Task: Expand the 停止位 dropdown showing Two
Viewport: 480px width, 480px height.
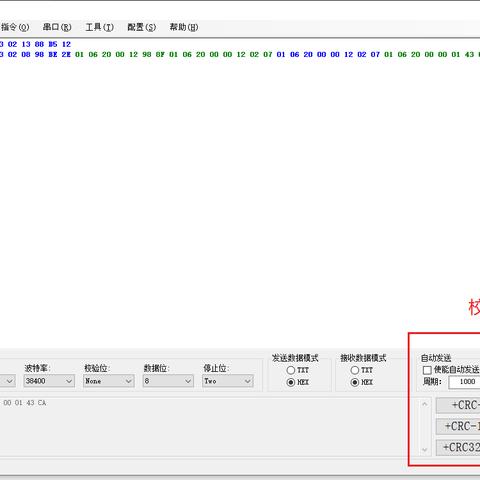Action: (228, 381)
